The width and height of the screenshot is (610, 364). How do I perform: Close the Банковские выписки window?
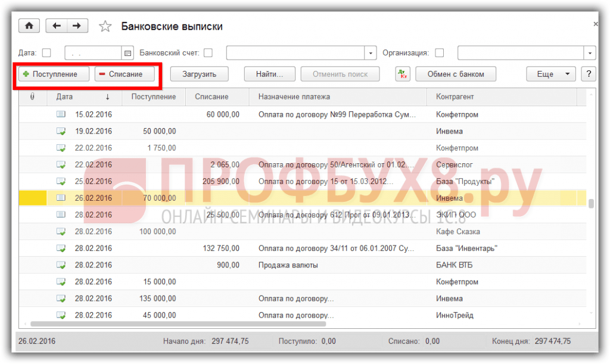point(595,24)
